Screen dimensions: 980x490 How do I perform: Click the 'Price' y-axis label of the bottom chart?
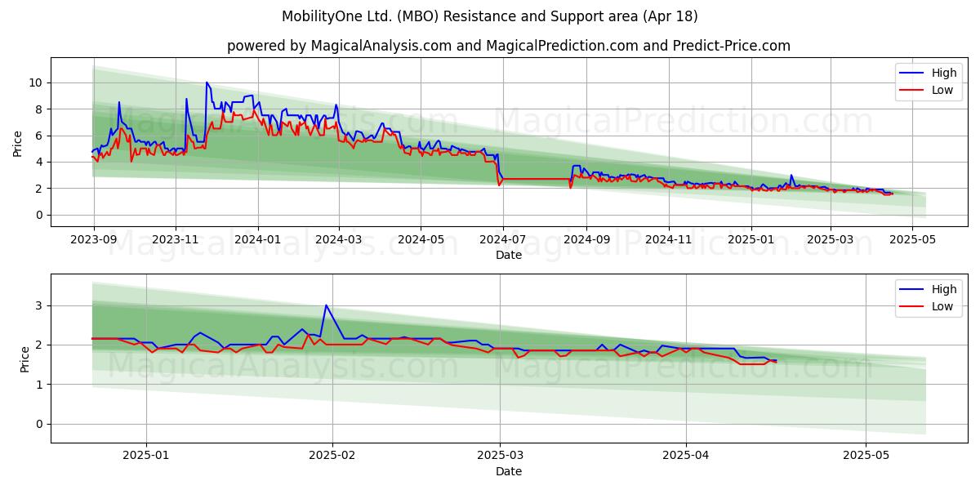click(x=24, y=359)
